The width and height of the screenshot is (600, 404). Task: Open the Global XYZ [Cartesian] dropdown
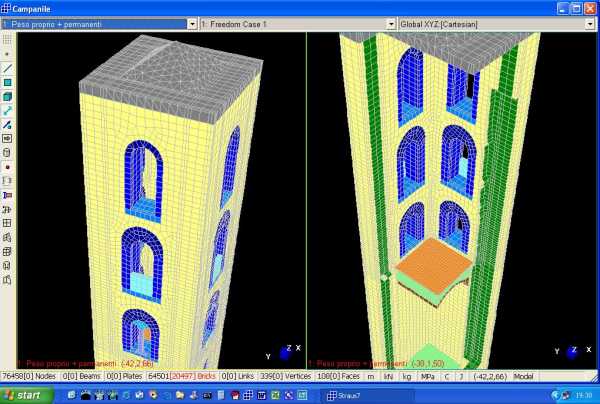coord(590,22)
